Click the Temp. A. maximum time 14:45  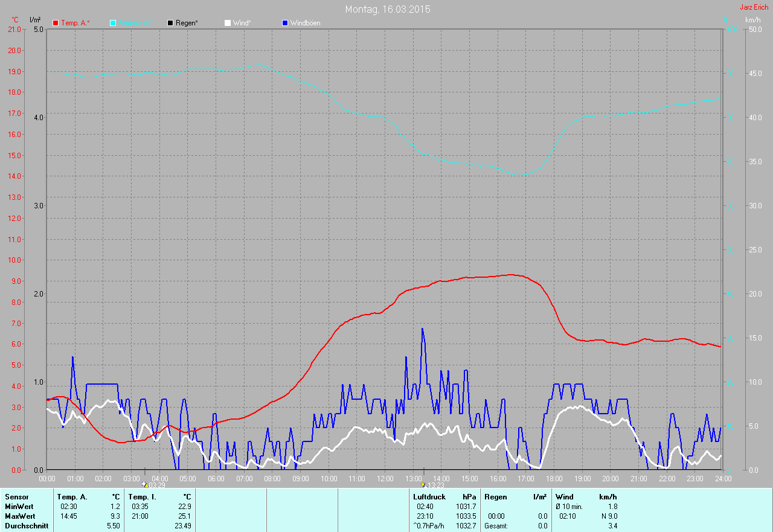(x=69, y=516)
